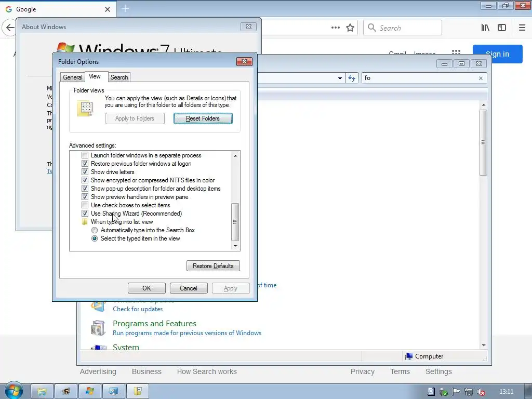
Task: Switch to the Search tab in Folder Options
Action: click(x=119, y=77)
